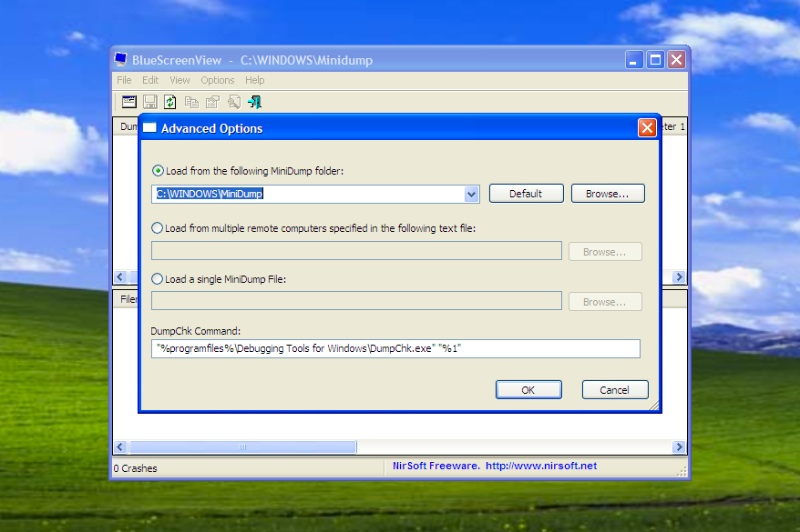Click the Advanced Options toolbar icon
The image size is (800, 532).
(129, 101)
